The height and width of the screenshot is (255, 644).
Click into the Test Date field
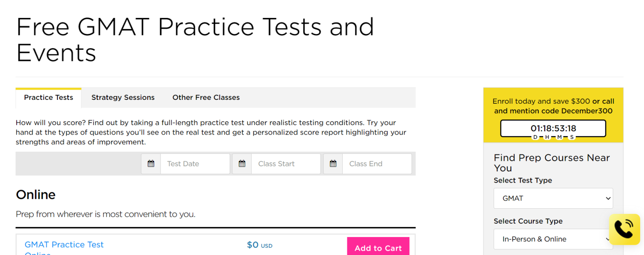195,164
